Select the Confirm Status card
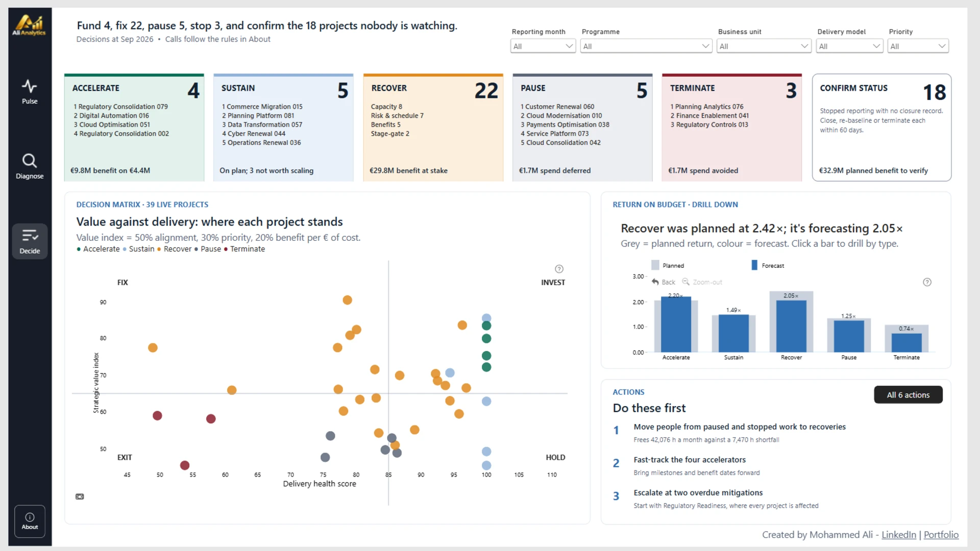Viewport: 980px width, 551px height. point(881,128)
